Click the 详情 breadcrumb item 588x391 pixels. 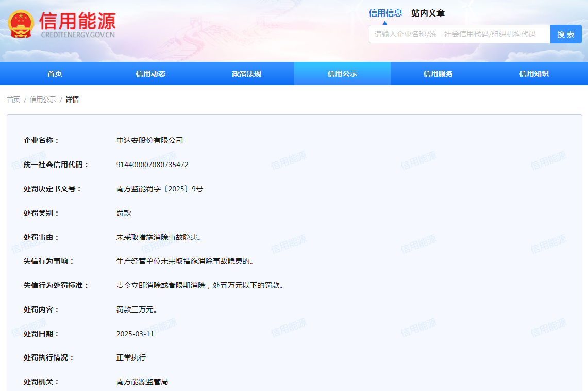[72, 100]
